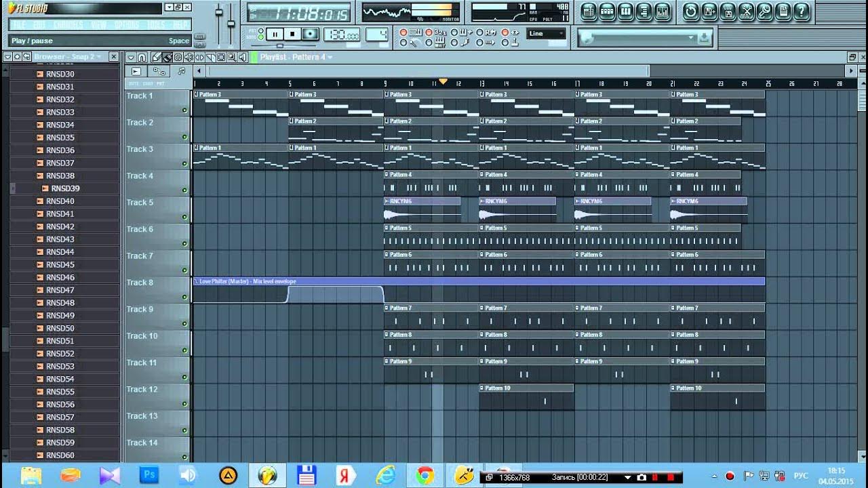This screenshot has width=868, height=488.
Task: Click the browser reread refresh icon
Action: pyautogui.click(x=27, y=57)
